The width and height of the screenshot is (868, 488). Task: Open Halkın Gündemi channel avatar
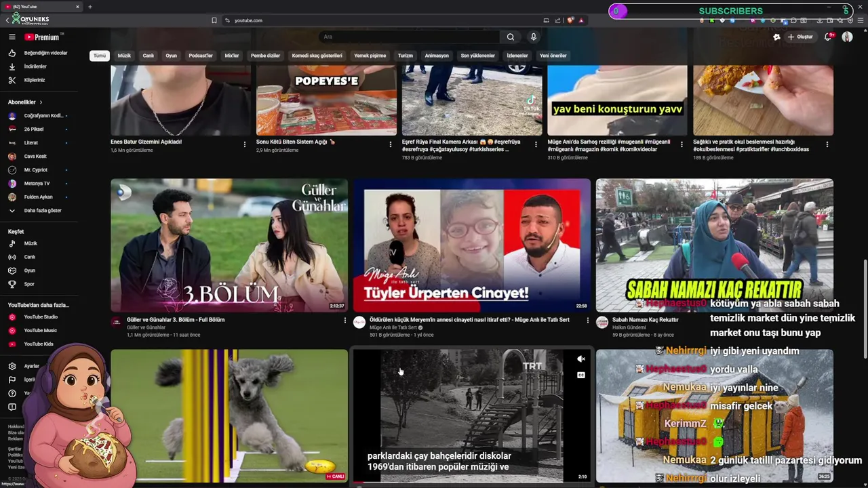602,323
